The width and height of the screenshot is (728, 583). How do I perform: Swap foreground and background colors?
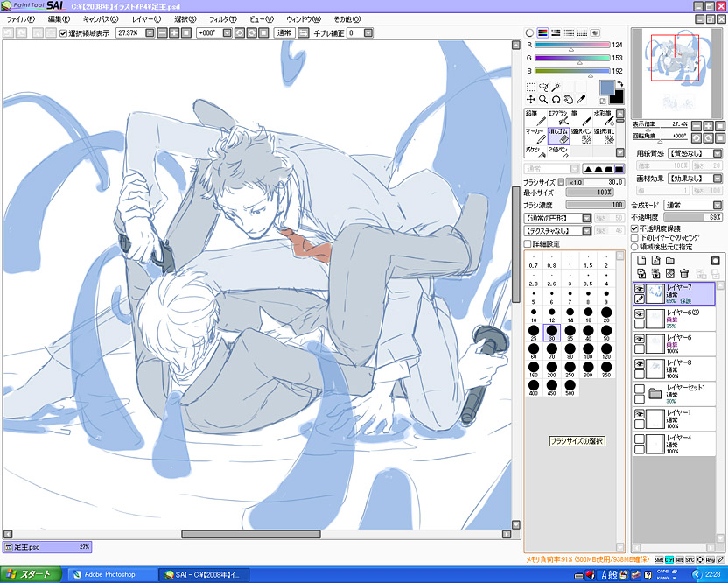pyautogui.click(x=619, y=84)
